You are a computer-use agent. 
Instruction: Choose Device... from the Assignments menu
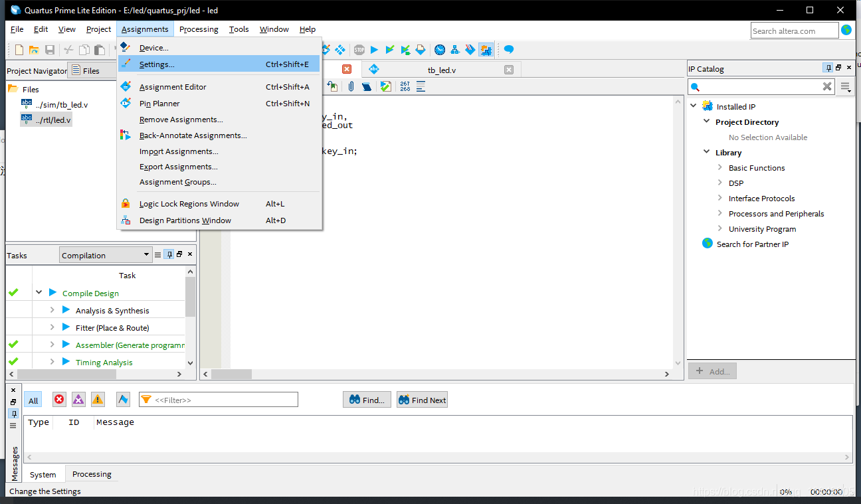tap(219, 48)
